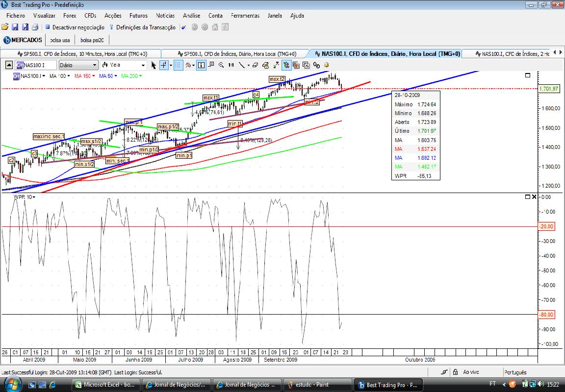Select the arrow pointer tool in chart toolbar

(154, 65)
